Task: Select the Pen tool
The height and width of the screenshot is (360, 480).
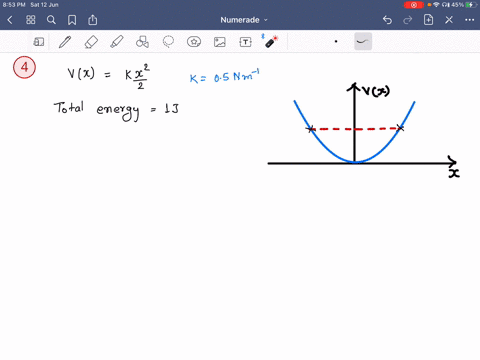Action: [x=65, y=42]
